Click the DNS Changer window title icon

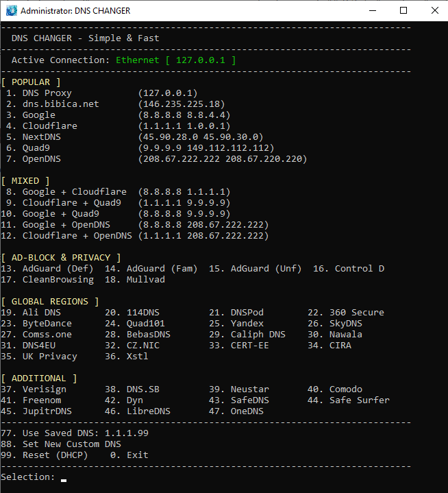[12, 11]
